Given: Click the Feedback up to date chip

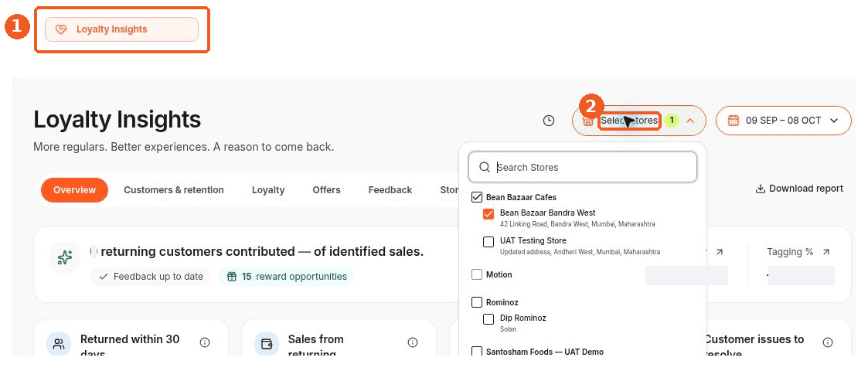Looking at the screenshot, I should [151, 276].
